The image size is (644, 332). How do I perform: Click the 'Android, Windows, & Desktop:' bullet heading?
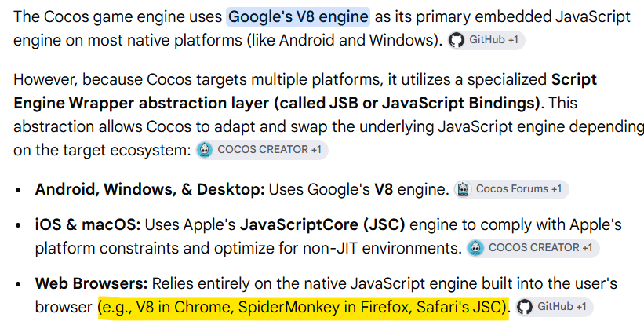[x=150, y=189]
